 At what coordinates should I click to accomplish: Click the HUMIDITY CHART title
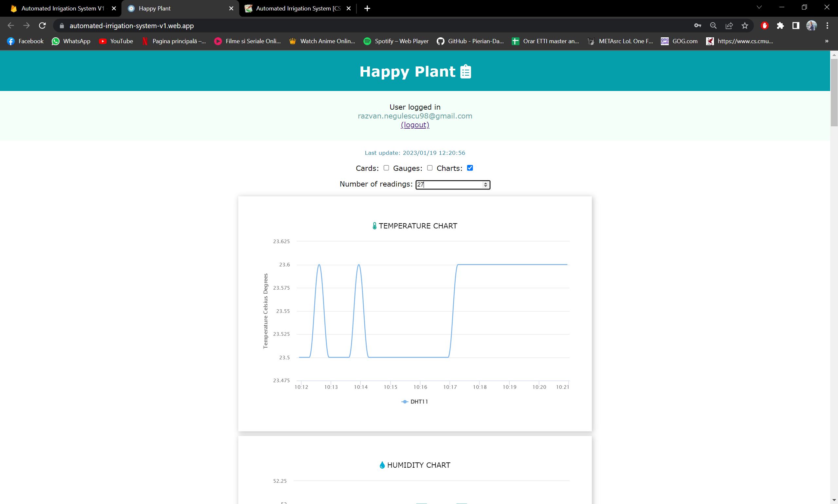pos(418,465)
